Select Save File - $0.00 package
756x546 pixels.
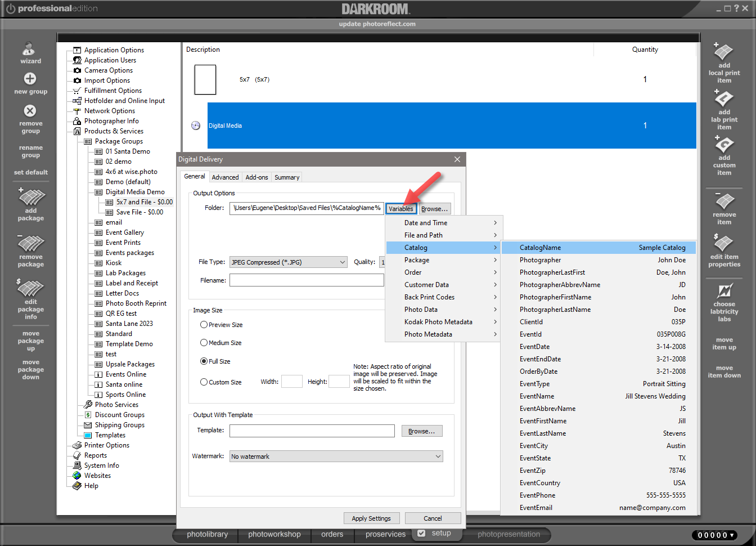tap(139, 212)
